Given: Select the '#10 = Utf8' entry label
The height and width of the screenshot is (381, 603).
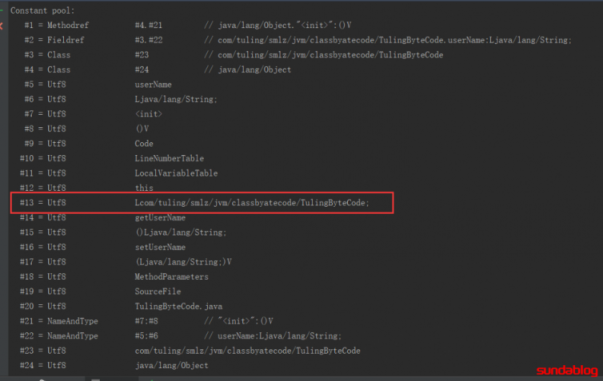Looking at the screenshot, I should click(43, 158).
